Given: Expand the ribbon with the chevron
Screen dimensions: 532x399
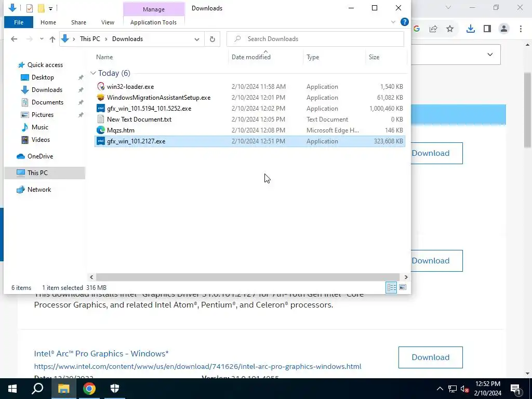Looking at the screenshot, I should tap(393, 22).
